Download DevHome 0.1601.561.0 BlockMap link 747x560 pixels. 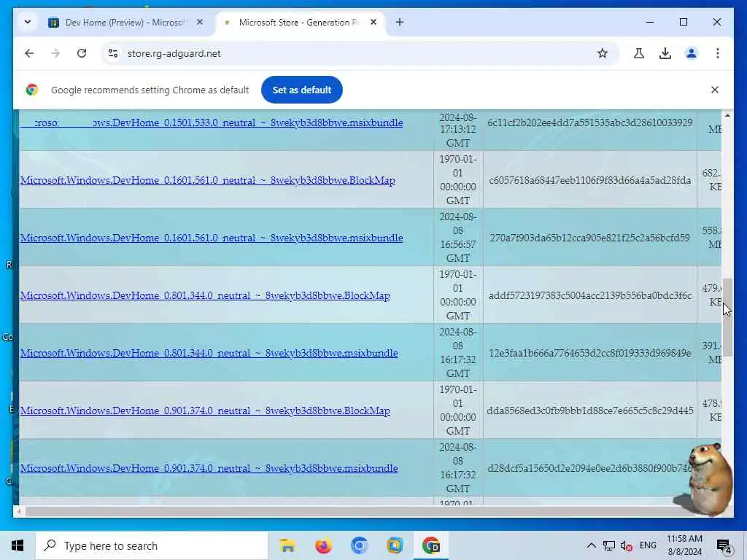click(x=208, y=181)
